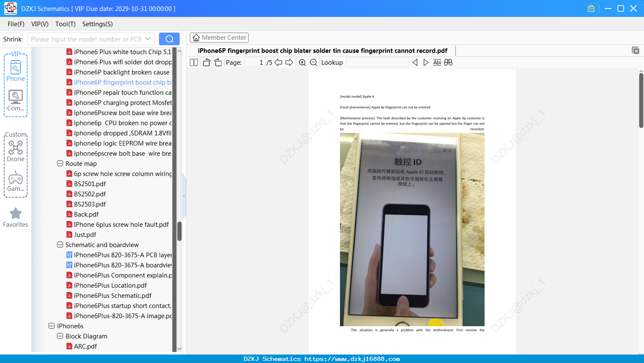Open the Drone category in sidebar
Viewport: 644px width, 363px height.
(x=16, y=151)
